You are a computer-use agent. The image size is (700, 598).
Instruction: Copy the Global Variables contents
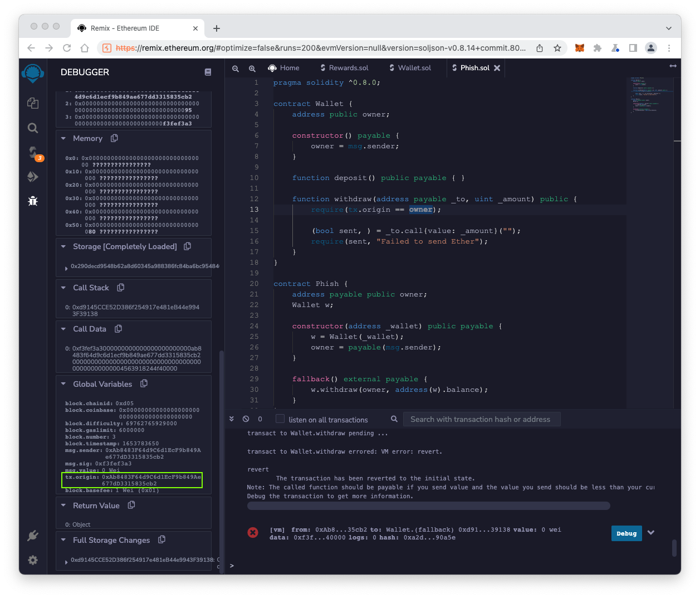coord(144,383)
